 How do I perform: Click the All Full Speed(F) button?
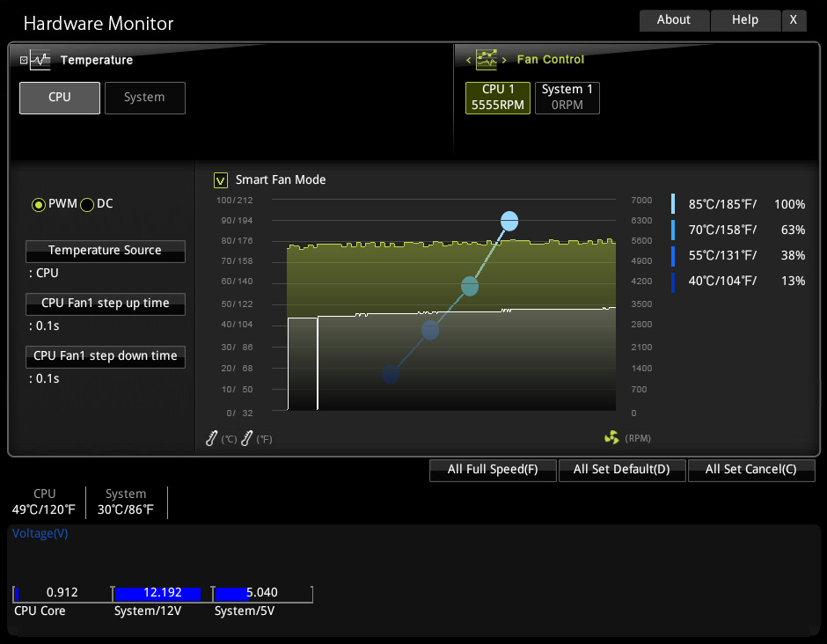pyautogui.click(x=493, y=470)
